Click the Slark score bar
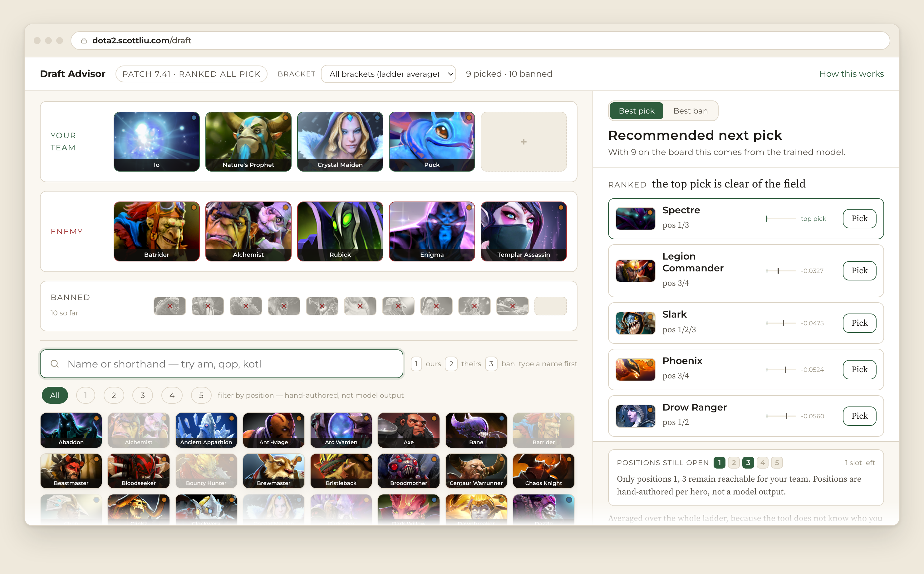924x574 pixels. click(781, 323)
